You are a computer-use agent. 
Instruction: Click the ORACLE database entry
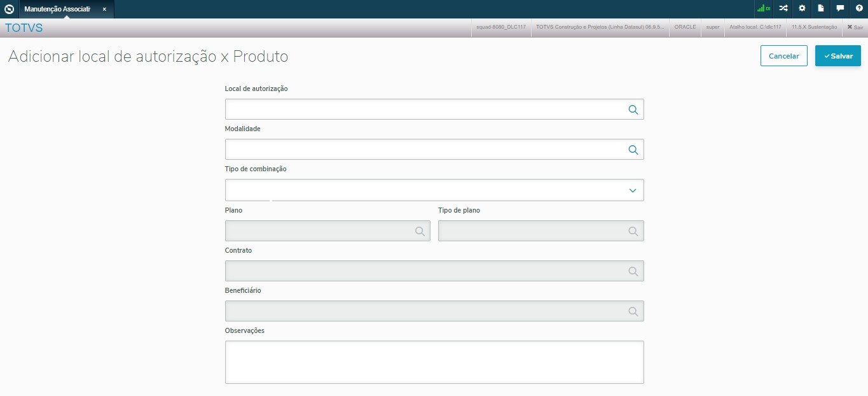[x=685, y=27]
